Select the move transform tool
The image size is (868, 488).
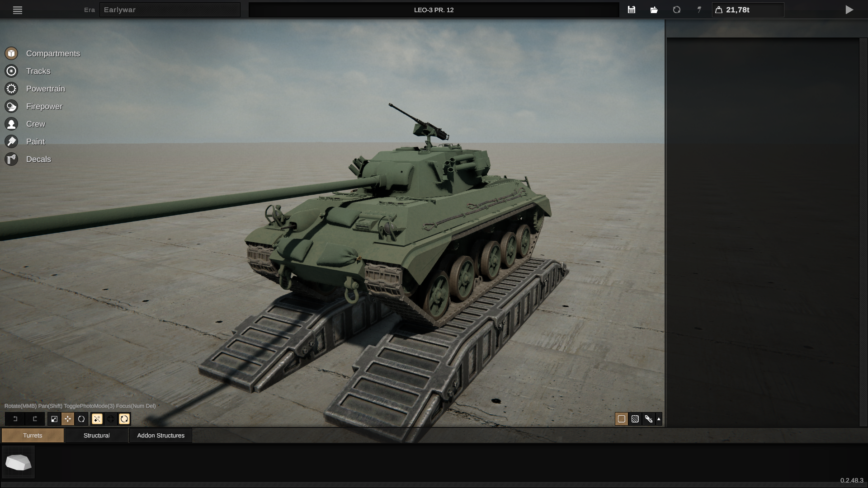point(68,419)
